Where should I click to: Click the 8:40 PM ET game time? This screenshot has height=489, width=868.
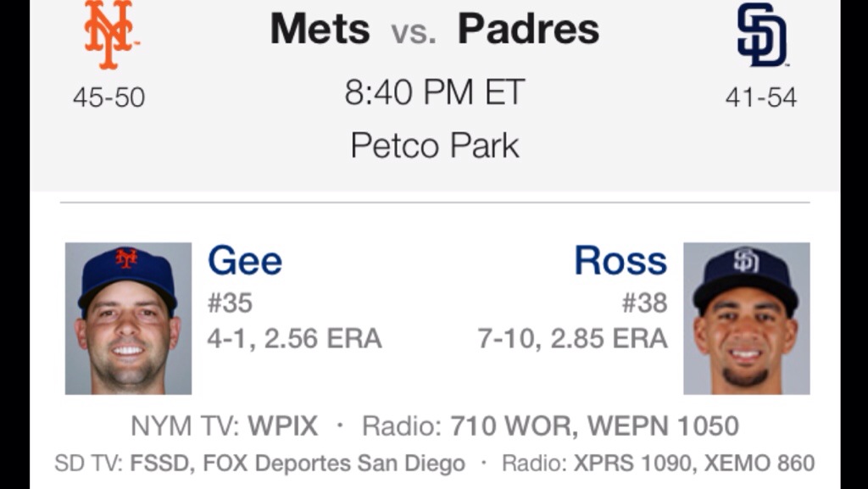[434, 92]
